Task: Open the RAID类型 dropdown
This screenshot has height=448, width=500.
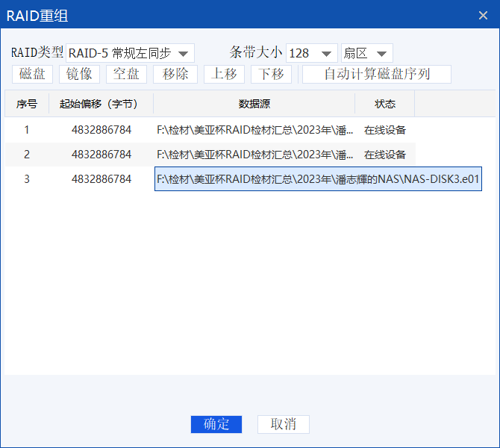Action: pos(131,53)
